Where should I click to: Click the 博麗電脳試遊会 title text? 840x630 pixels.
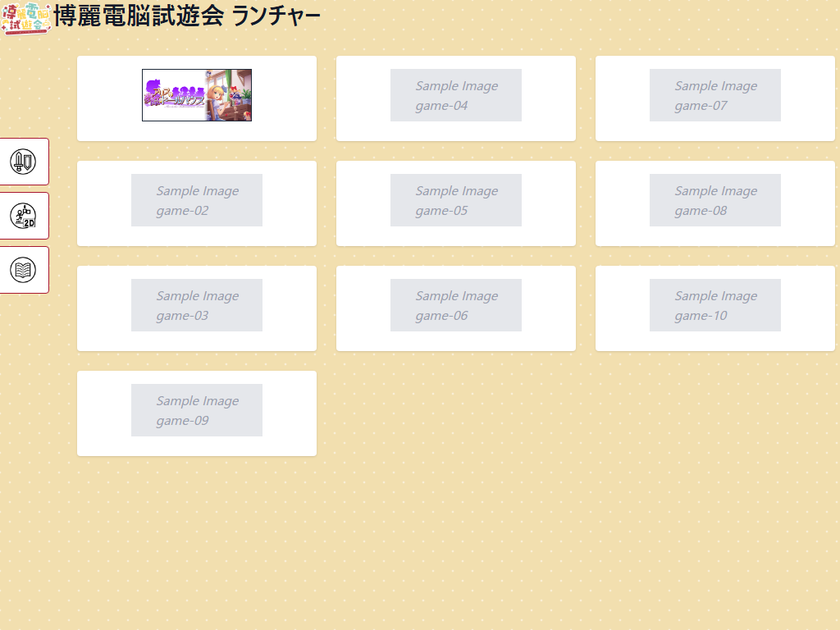click(139, 16)
